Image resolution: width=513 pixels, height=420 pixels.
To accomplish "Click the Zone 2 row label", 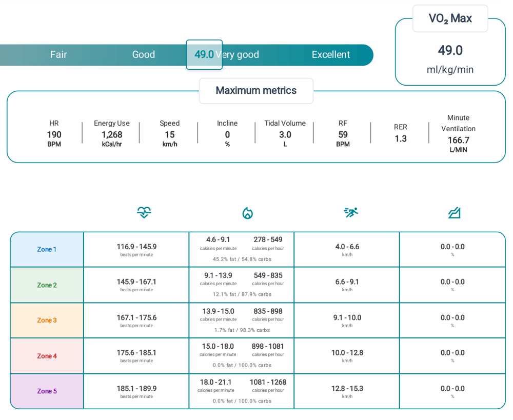I will click(47, 285).
